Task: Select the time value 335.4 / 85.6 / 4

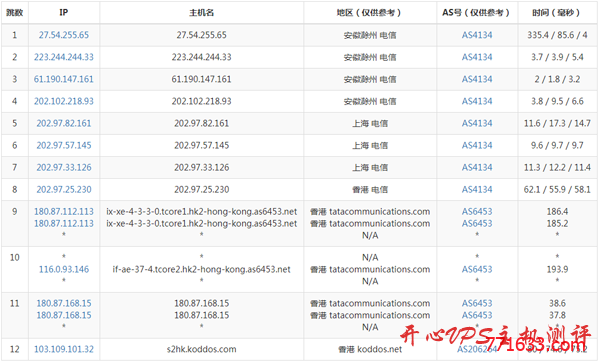Action: (557, 35)
